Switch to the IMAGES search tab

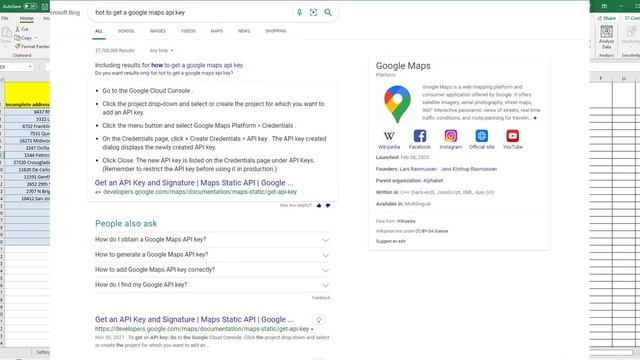[x=158, y=31]
